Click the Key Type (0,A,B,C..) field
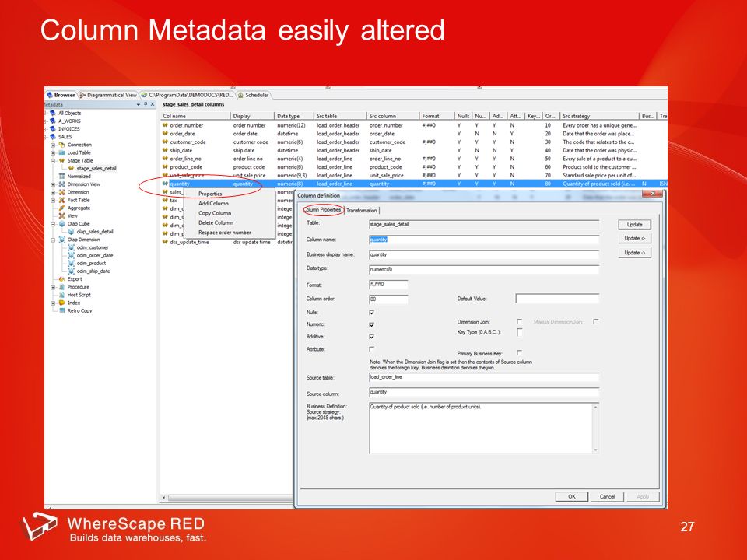This screenshot has width=747, height=560. click(x=519, y=332)
